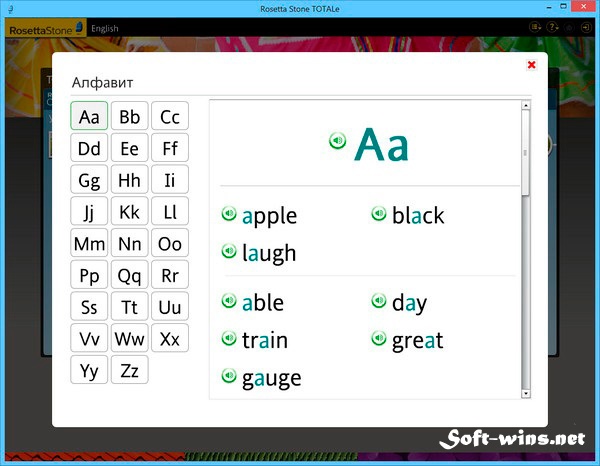Show the Uu letter examples
Screen dimensions: 600x466
click(x=170, y=306)
